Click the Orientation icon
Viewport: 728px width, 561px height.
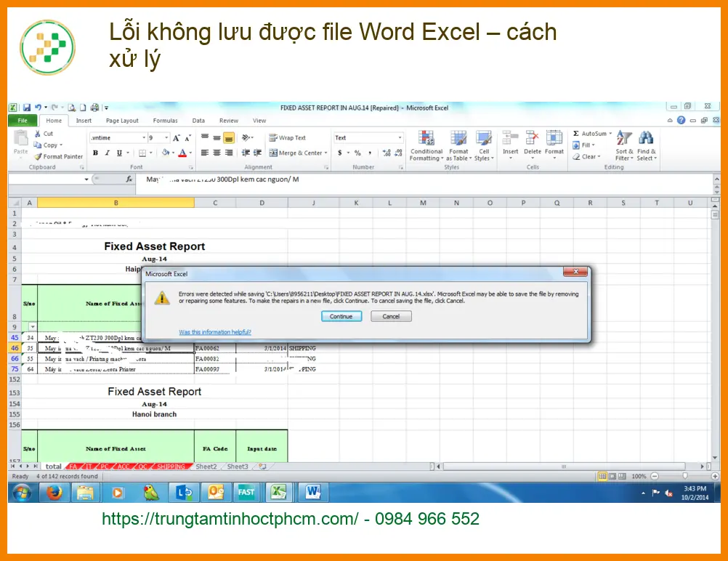coord(246,138)
